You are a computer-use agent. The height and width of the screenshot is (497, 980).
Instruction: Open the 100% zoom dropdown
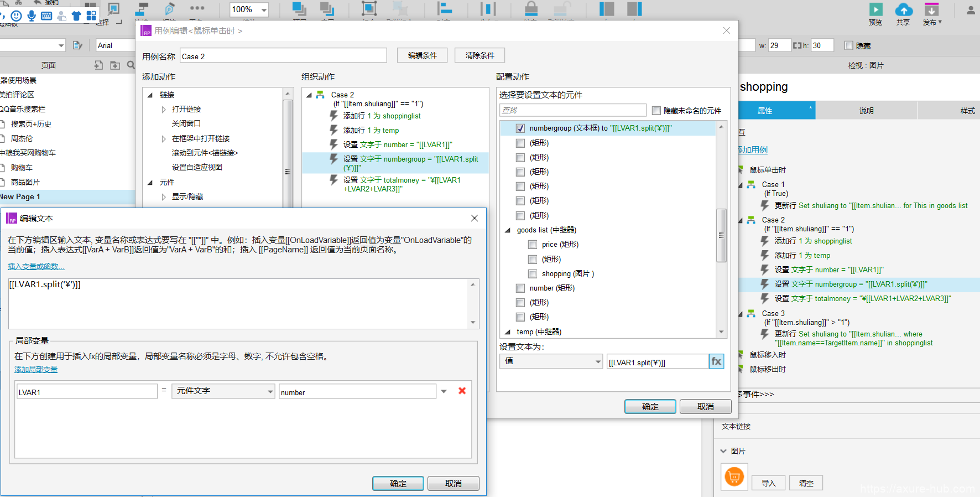point(264,9)
